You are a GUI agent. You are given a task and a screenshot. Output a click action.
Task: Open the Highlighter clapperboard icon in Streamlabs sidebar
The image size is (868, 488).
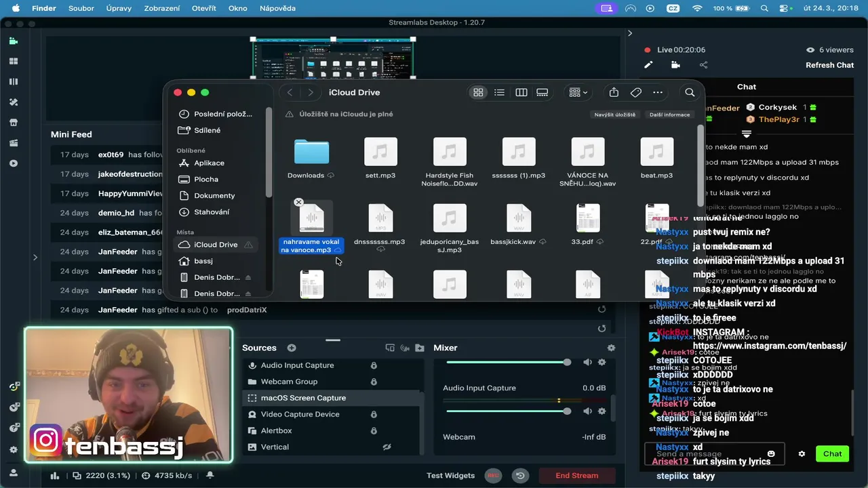(x=13, y=143)
